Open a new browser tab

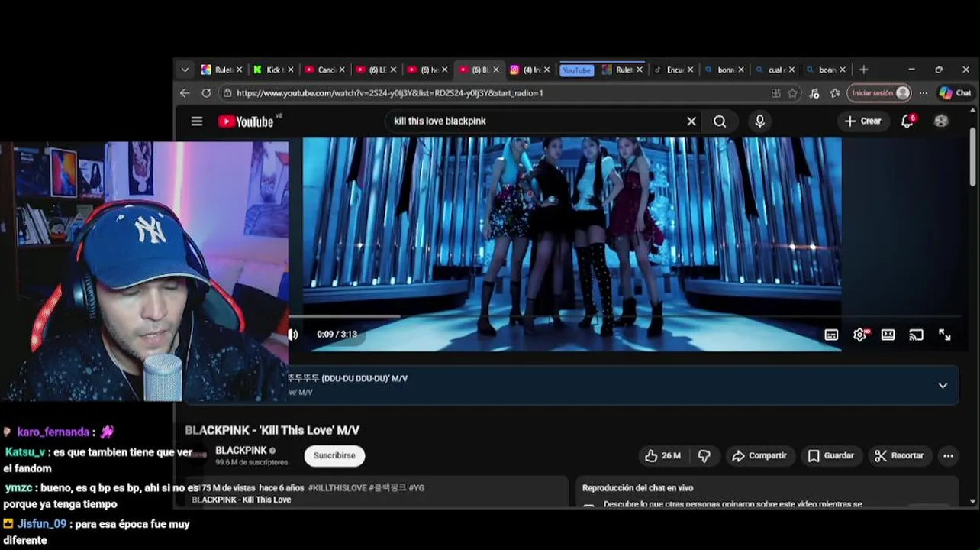[x=863, y=70]
